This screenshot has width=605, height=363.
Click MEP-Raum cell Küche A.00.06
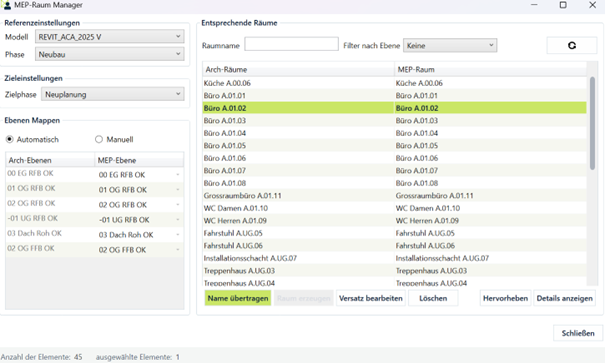[x=490, y=83]
